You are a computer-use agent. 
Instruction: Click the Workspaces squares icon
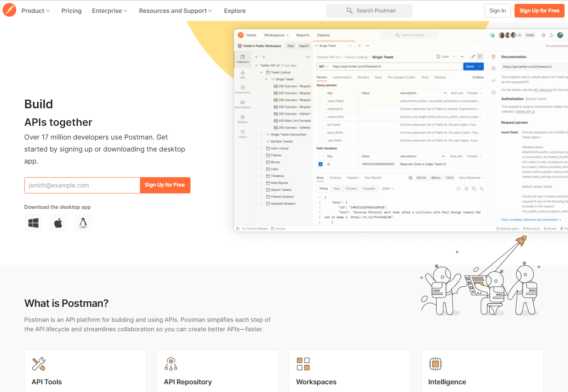[303, 364]
